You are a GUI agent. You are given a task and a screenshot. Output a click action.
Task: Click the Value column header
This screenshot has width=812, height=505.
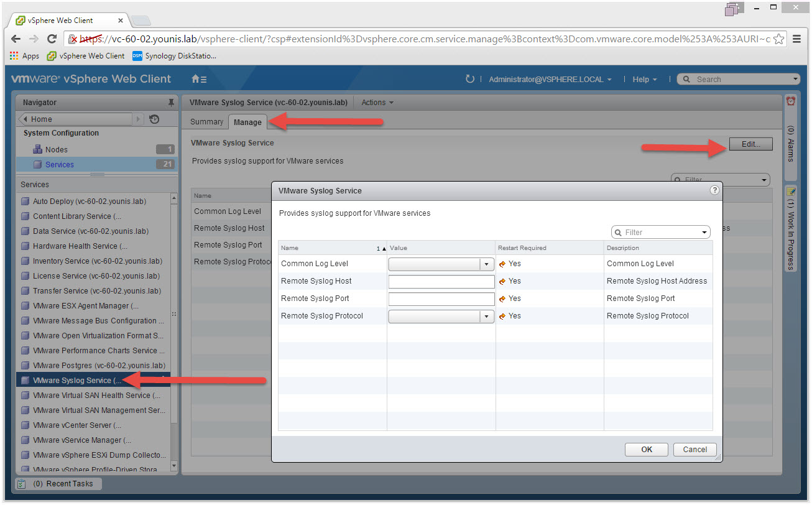pyautogui.click(x=441, y=248)
